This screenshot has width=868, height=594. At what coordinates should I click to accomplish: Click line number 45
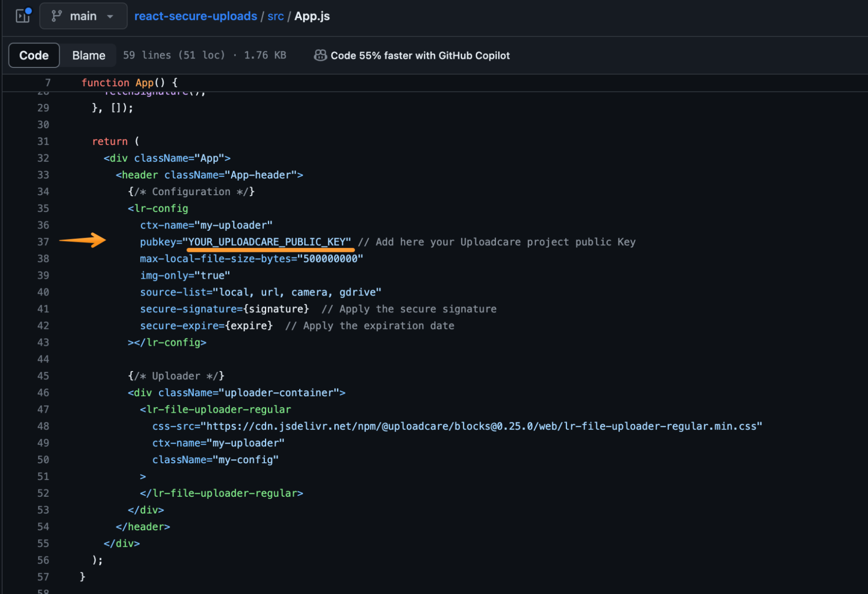coord(43,375)
